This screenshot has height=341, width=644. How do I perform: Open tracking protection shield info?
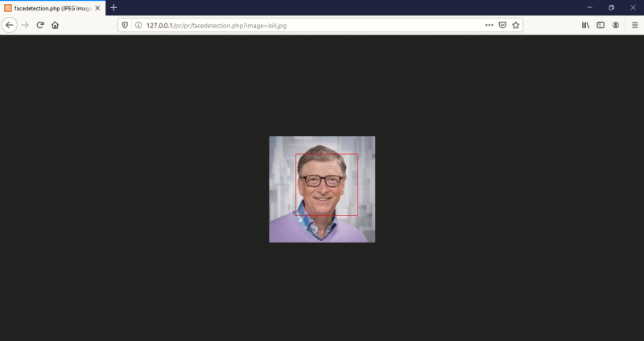coord(125,25)
